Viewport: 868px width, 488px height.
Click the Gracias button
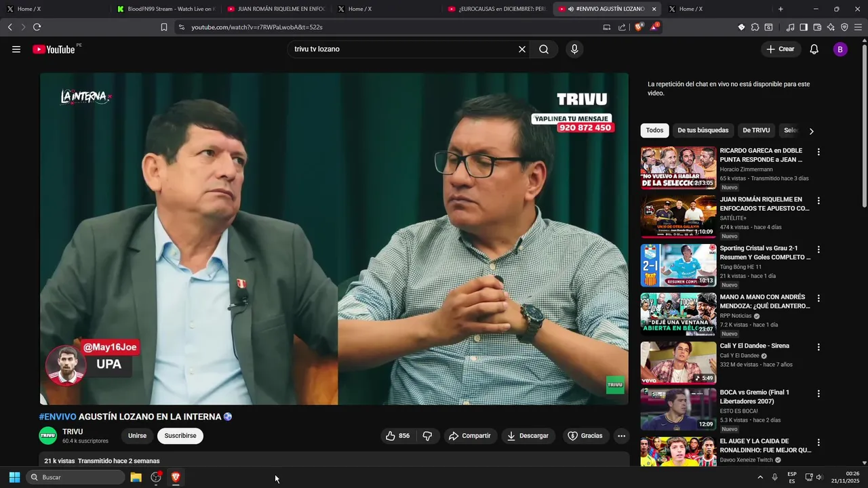[x=585, y=436]
